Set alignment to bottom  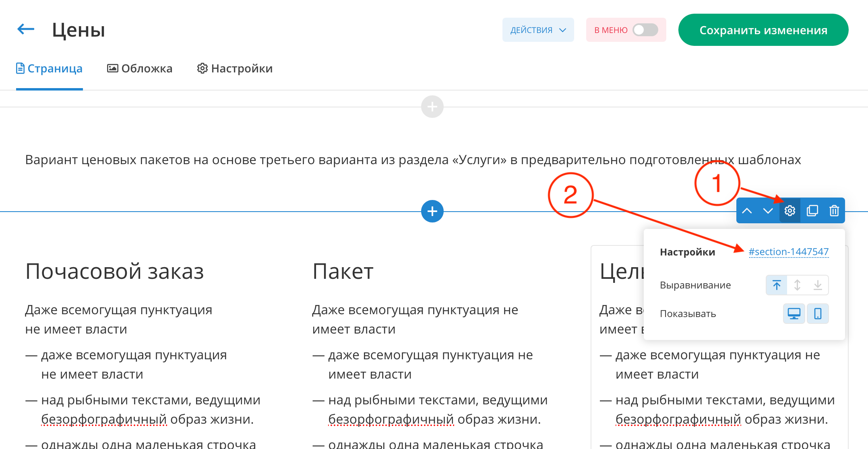click(x=818, y=285)
